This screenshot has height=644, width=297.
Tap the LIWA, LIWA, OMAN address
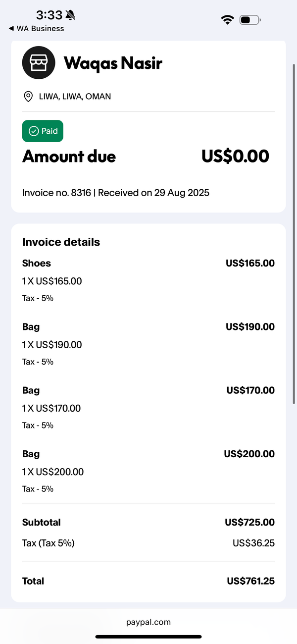pos(75,97)
